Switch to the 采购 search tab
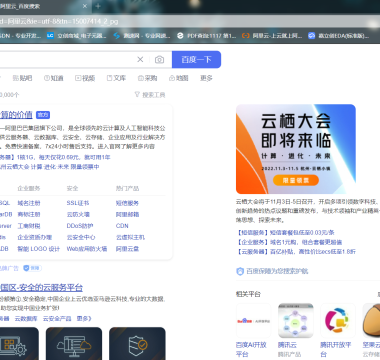This screenshot has width=380, height=360. tap(147, 78)
